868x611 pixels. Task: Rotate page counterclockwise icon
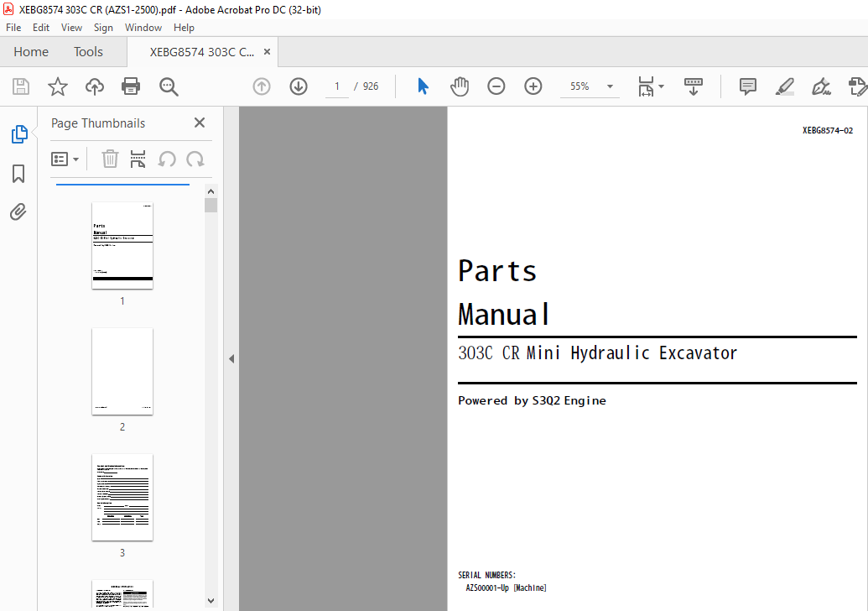167,159
